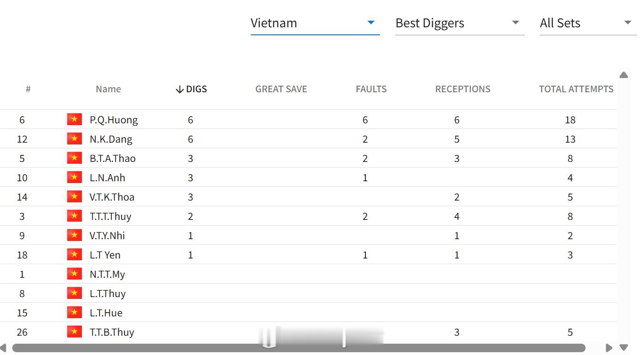Screen dimensions: 644x355
Task: Click TOTAL ATTEMPTS column header
Action: coord(576,89)
